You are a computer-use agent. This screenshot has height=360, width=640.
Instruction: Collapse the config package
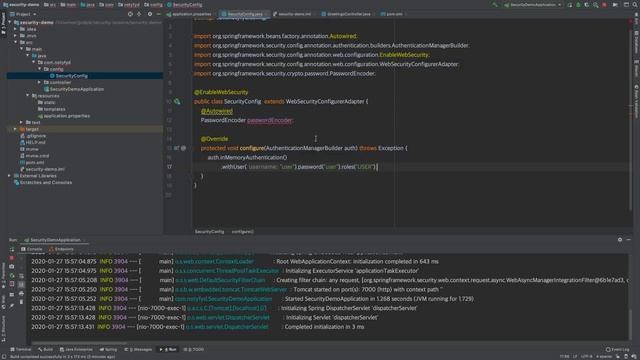click(x=40, y=69)
